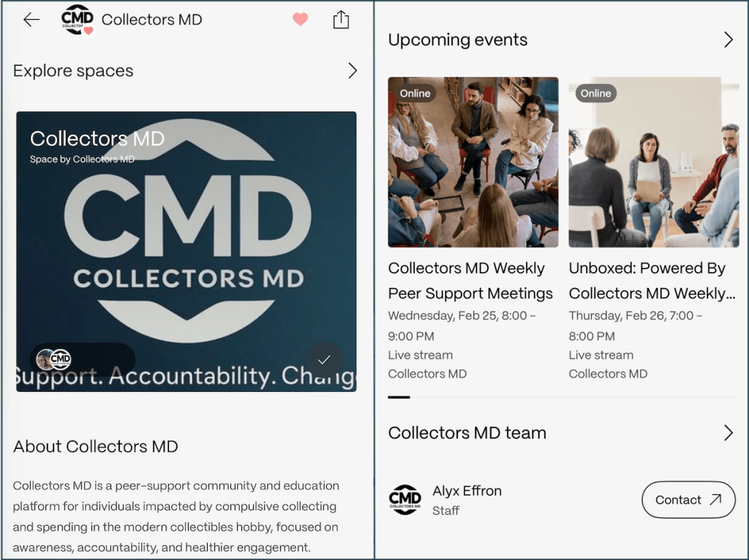The image size is (749, 560).
Task: Go back using the arrow icon
Action: [31, 20]
